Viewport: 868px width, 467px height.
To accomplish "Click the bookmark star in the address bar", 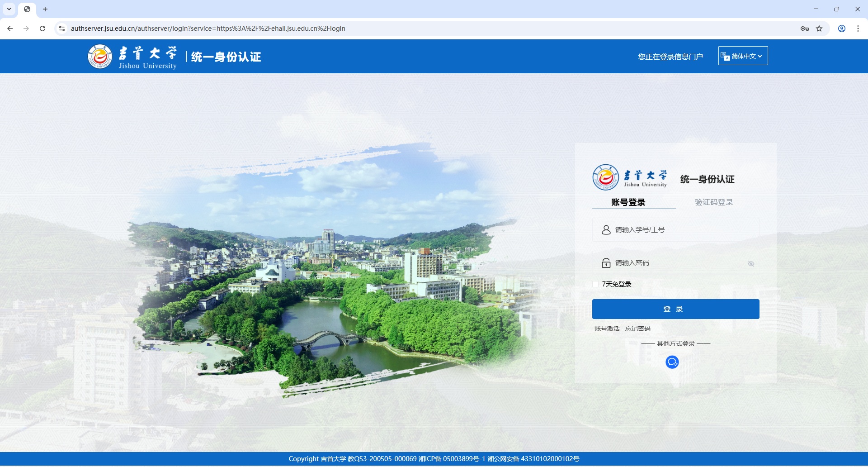I will click(819, 28).
